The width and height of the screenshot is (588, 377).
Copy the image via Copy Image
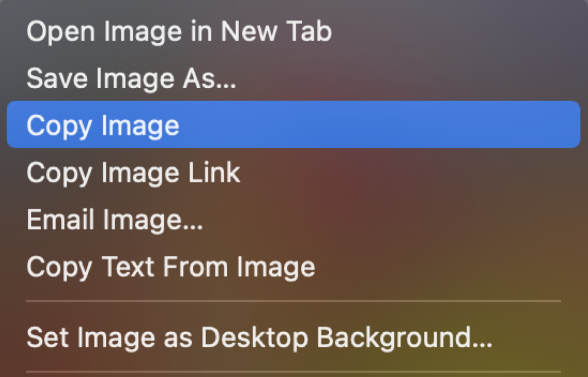(x=103, y=125)
